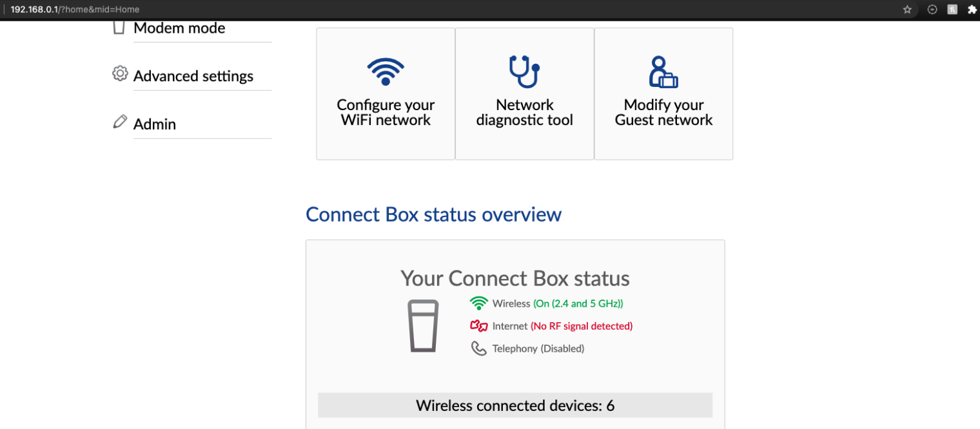The width and height of the screenshot is (980, 429).
Task: Click the green Wireless status icon
Action: coord(478,303)
